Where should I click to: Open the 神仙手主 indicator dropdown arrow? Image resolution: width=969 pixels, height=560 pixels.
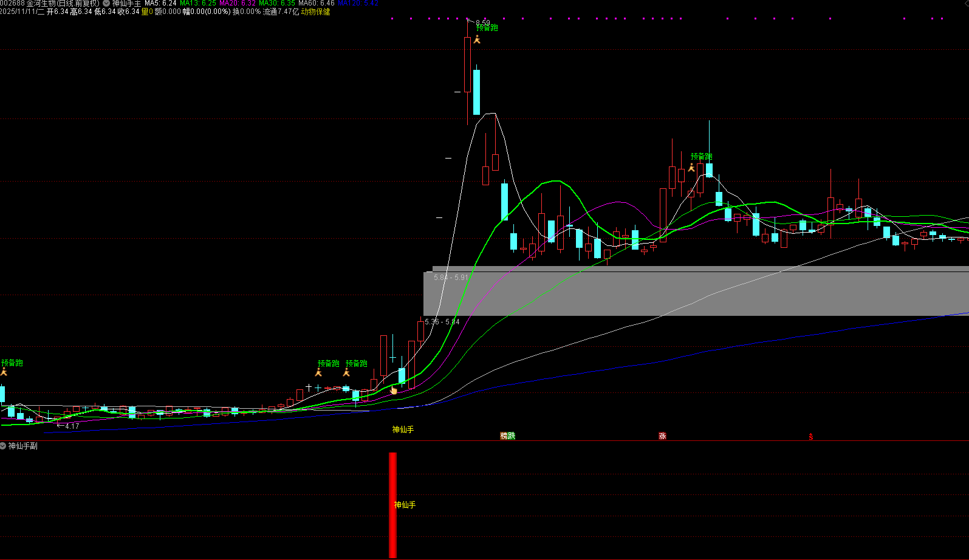pyautogui.click(x=106, y=4)
